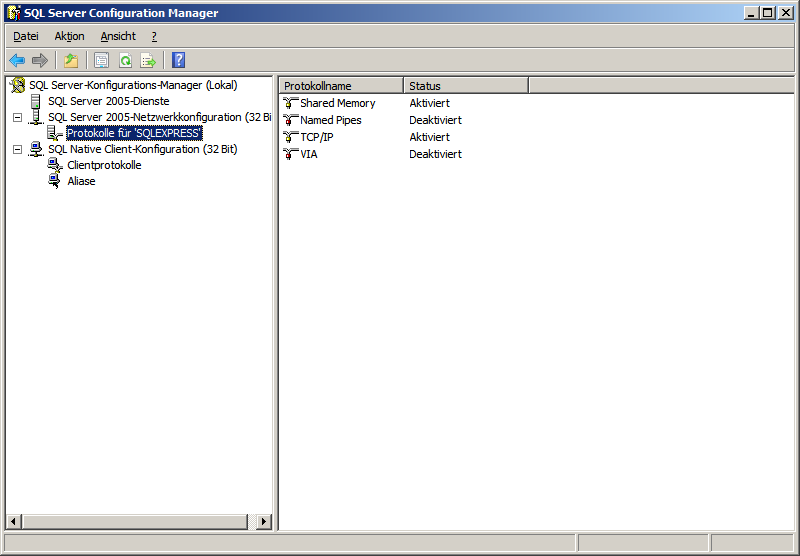Collapse the SQL Native Client-Konfiguration node
This screenshot has width=800, height=556.
coord(17,150)
